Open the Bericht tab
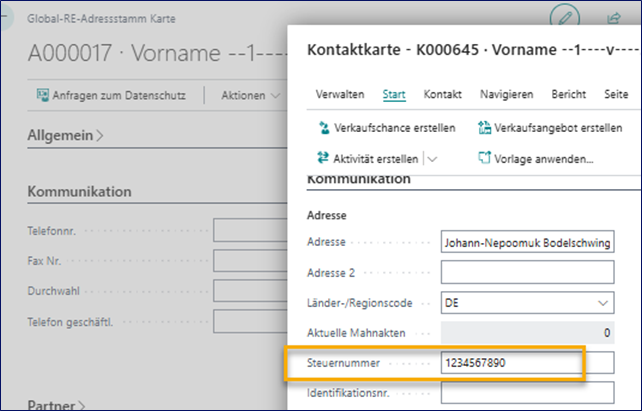The width and height of the screenshot is (642, 411). 568,94
